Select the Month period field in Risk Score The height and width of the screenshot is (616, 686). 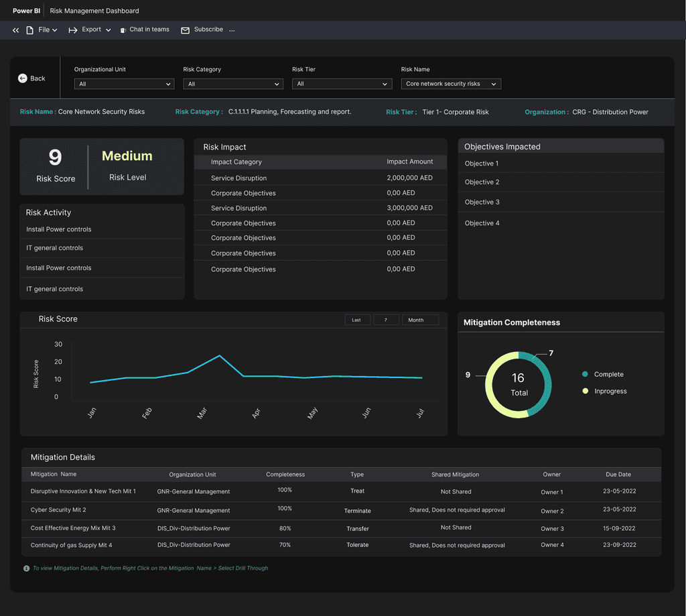coord(420,320)
